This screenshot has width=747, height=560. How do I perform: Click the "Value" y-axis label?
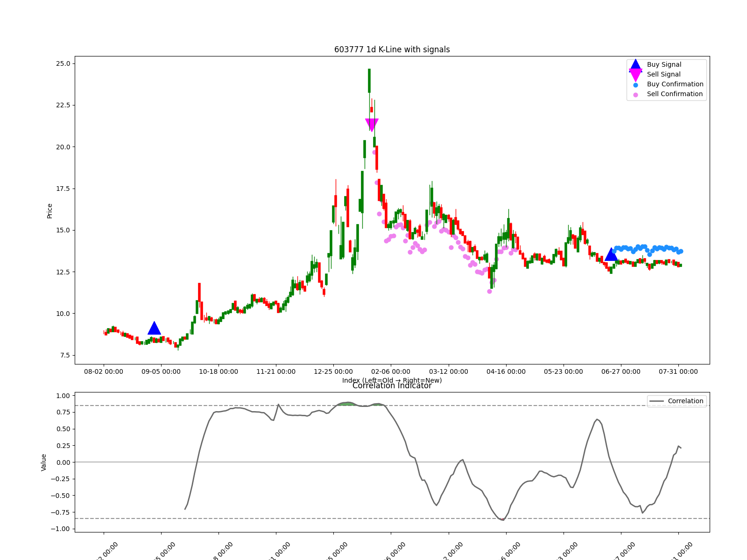(44, 462)
